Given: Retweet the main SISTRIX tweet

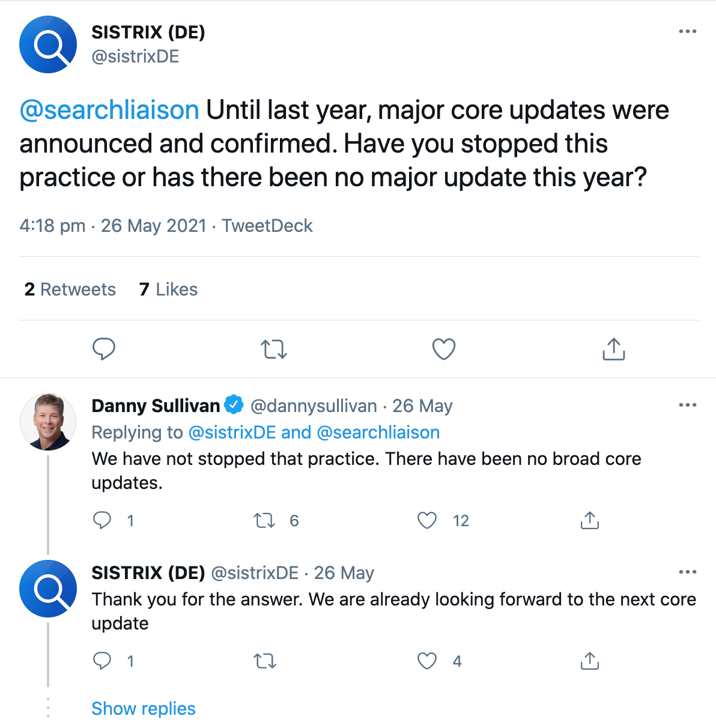Looking at the screenshot, I should (274, 349).
